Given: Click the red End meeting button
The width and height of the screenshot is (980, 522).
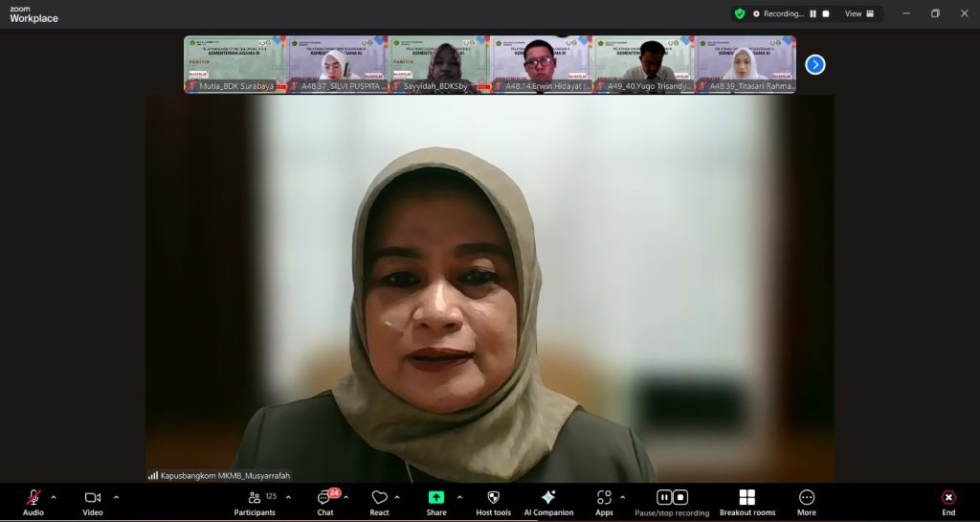Looking at the screenshot, I should (948, 498).
